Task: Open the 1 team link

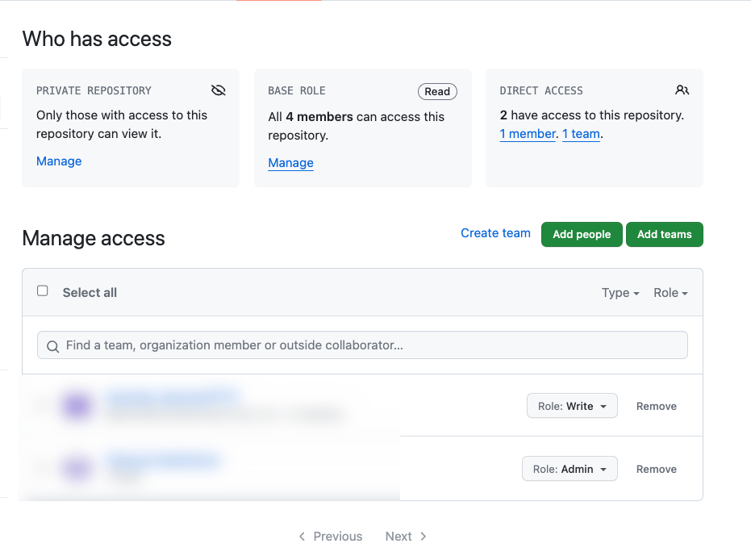Action: coord(581,134)
